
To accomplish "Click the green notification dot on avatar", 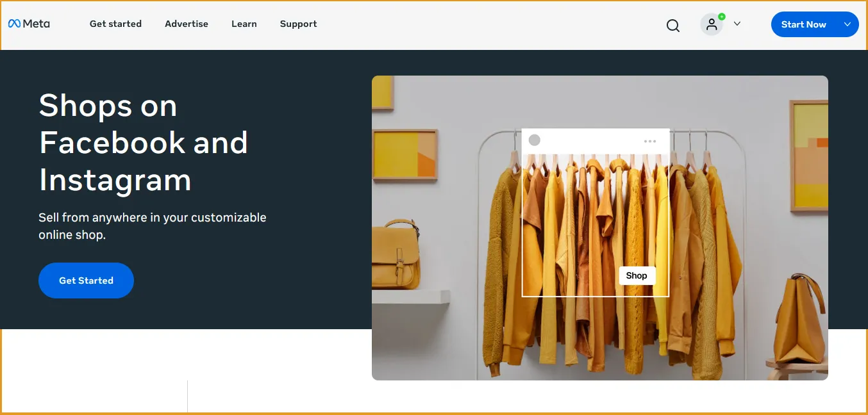I will point(722,17).
